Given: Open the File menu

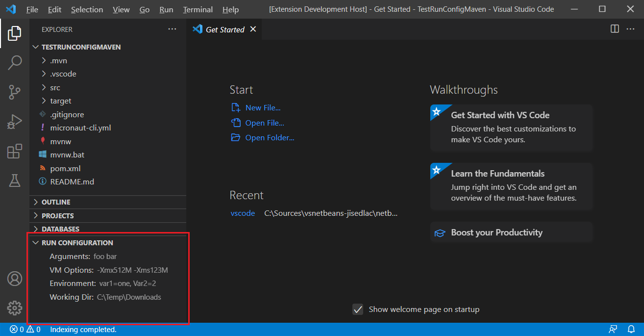Looking at the screenshot, I should [x=32, y=9].
